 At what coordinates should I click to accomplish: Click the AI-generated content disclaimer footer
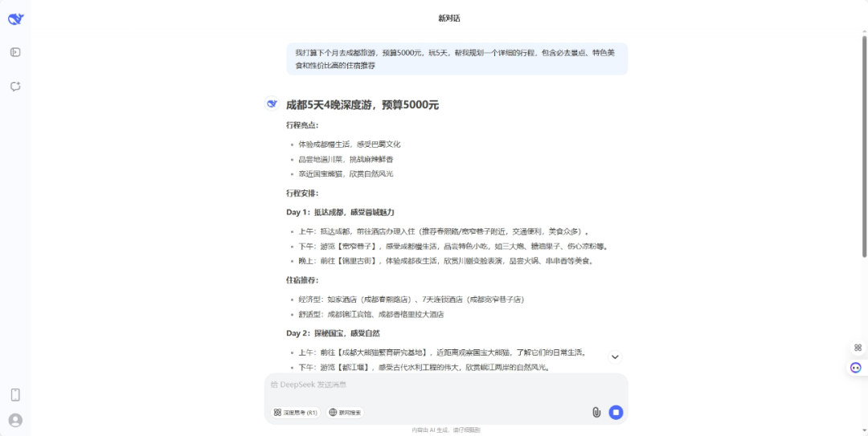point(445,430)
